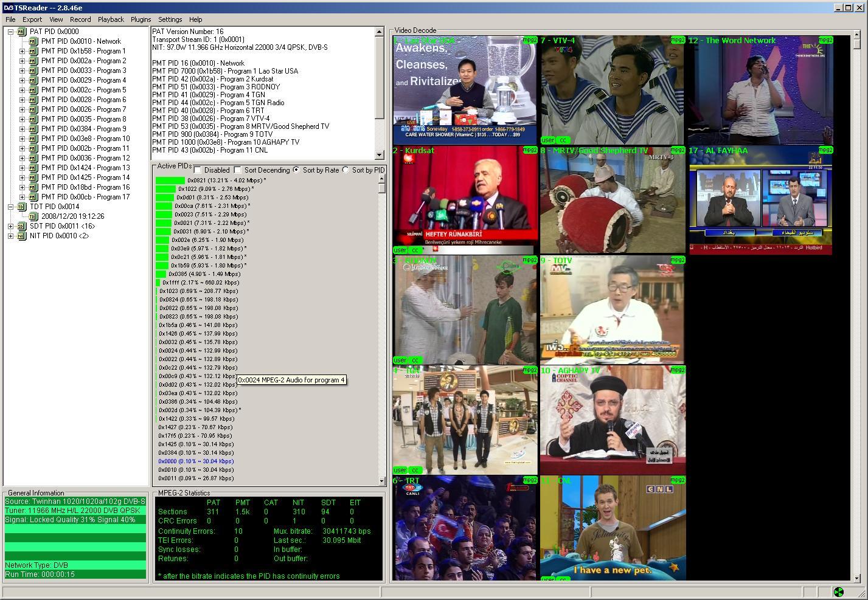Click the mpg2 badge on VTV-4 video
The width and height of the screenshot is (868, 600).
tap(678, 40)
